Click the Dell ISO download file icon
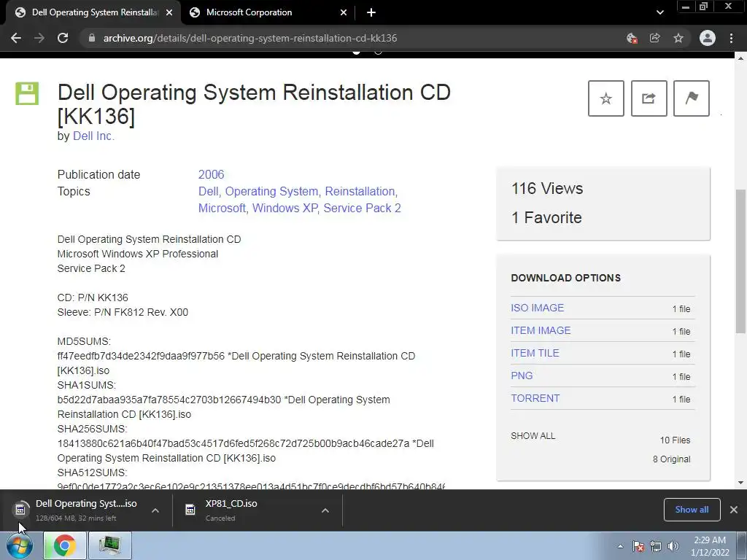 [x=20, y=510]
